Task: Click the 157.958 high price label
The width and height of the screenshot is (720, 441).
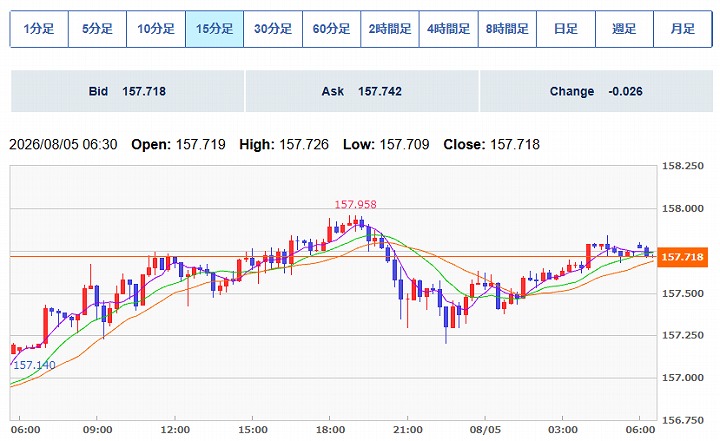Action: [x=355, y=204]
